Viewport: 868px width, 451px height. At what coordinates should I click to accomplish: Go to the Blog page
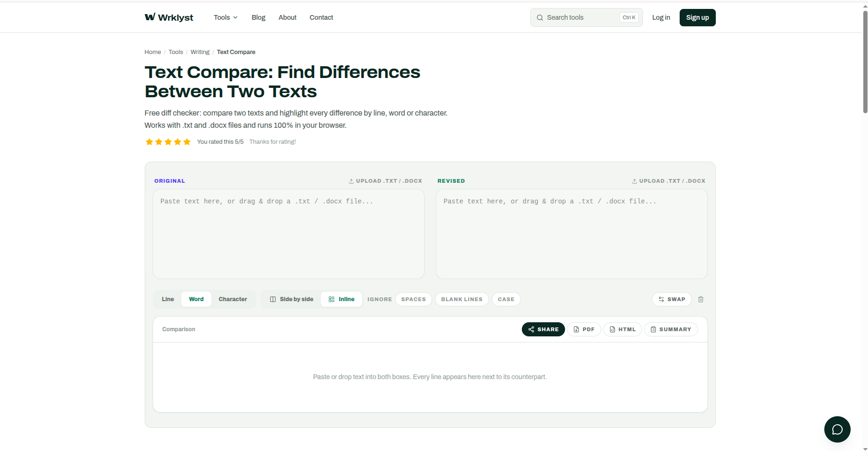pos(258,17)
